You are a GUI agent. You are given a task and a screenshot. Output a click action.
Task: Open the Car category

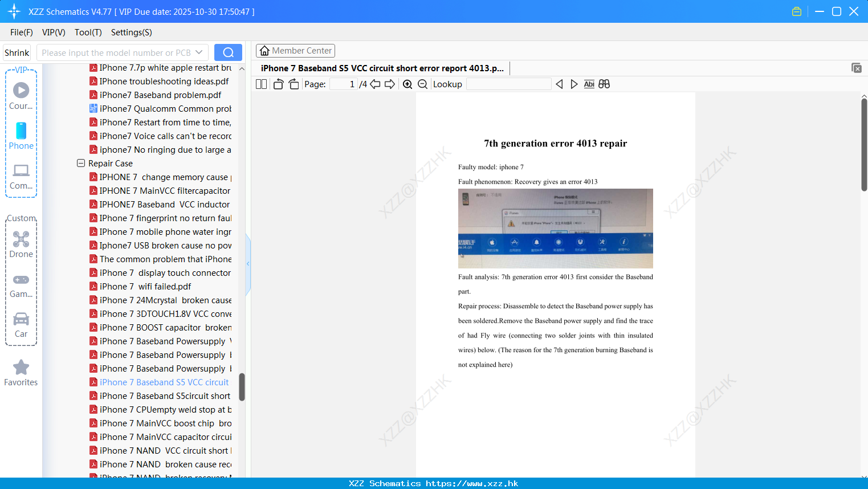[x=21, y=325]
